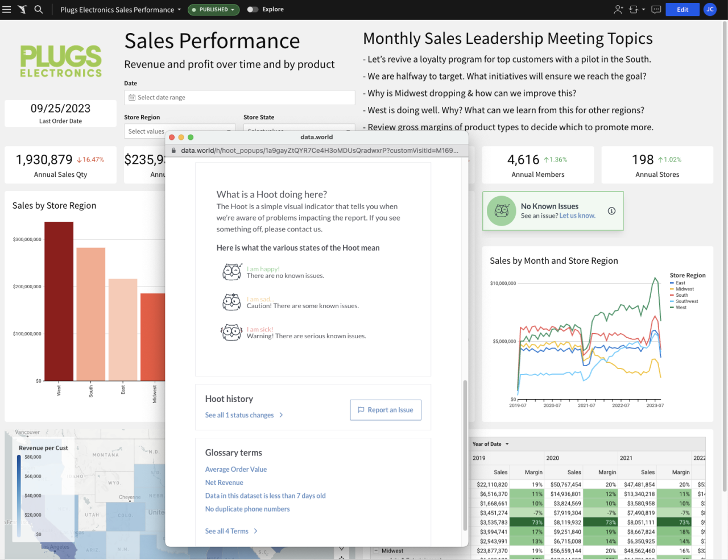Open the share users icon
Viewport: 728px width, 560px height.
click(618, 10)
